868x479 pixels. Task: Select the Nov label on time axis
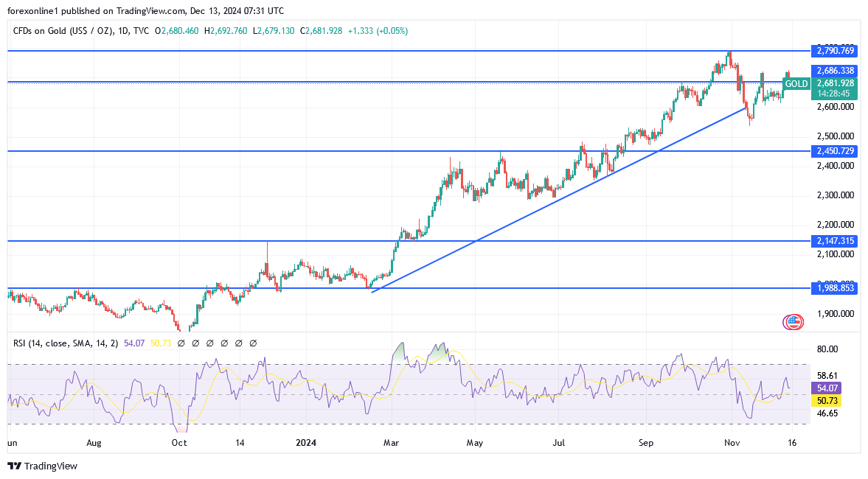[x=732, y=444]
